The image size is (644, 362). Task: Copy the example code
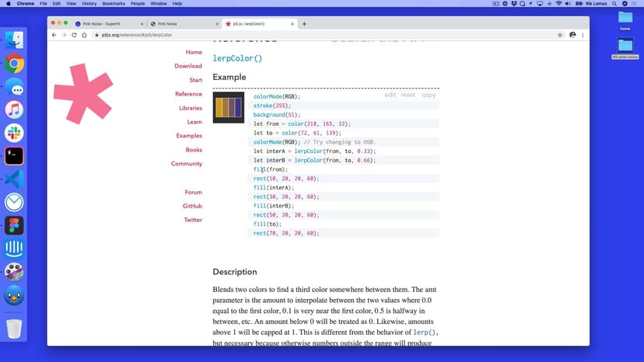[429, 95]
